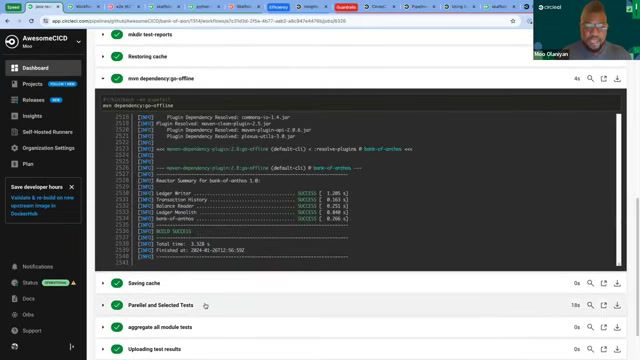Screen dimensions: 640x360
Task: Open the AwesomeCICD organization dropdown
Action: (x=78, y=41)
